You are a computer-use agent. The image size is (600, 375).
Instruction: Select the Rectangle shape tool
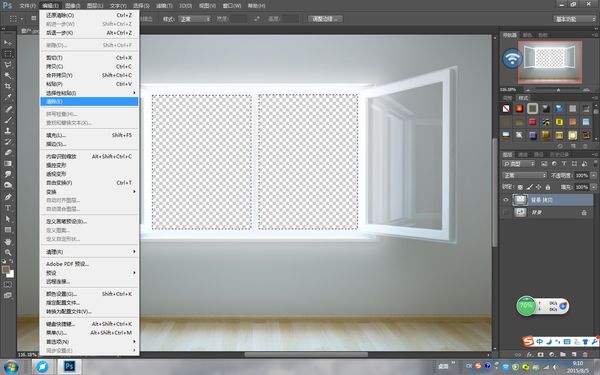(8, 230)
